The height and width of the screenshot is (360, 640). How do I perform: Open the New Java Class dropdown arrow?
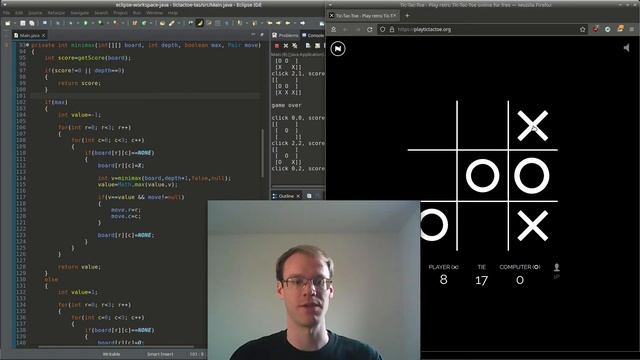tap(151, 23)
